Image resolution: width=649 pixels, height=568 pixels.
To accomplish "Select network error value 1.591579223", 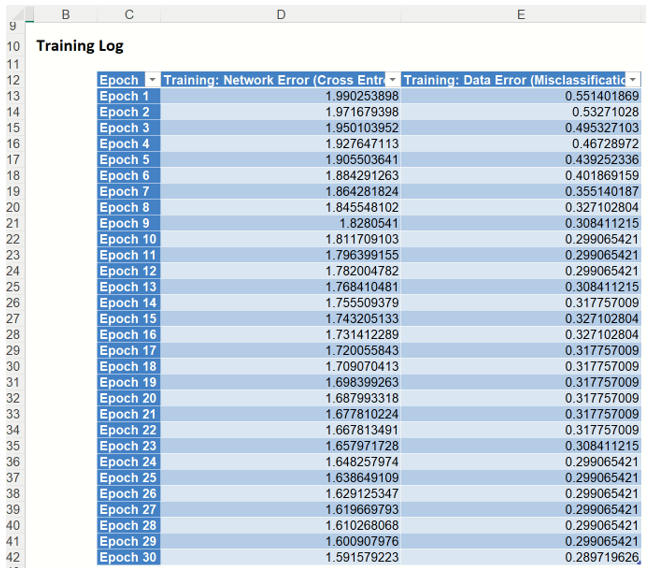I will pyautogui.click(x=281, y=557).
